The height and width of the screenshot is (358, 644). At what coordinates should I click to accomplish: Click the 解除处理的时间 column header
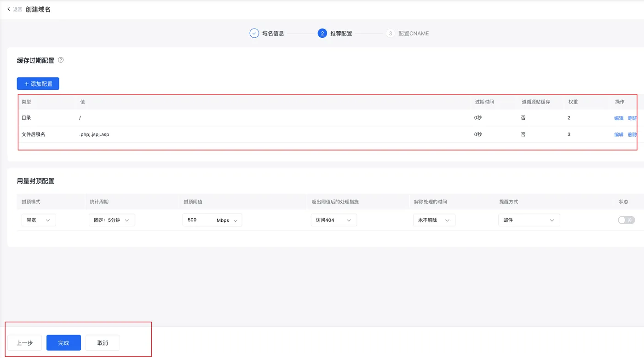tap(431, 202)
